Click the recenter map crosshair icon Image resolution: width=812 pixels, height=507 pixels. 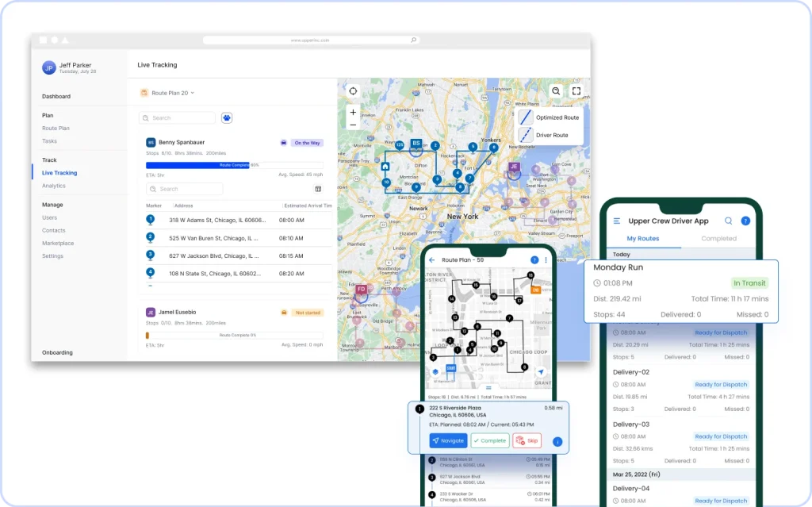[x=353, y=91]
